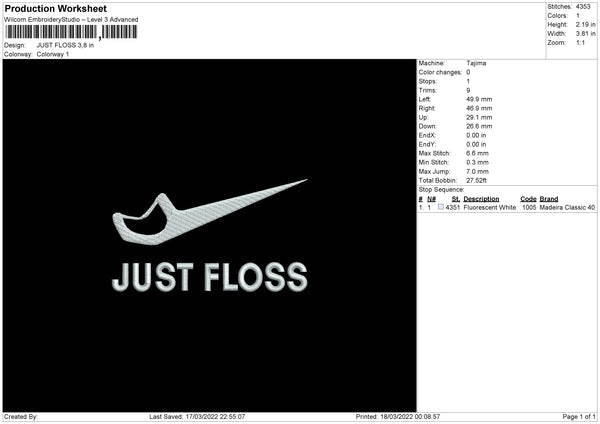Click the Down value 26.6 mm
This screenshot has width=600, height=424.
point(479,126)
